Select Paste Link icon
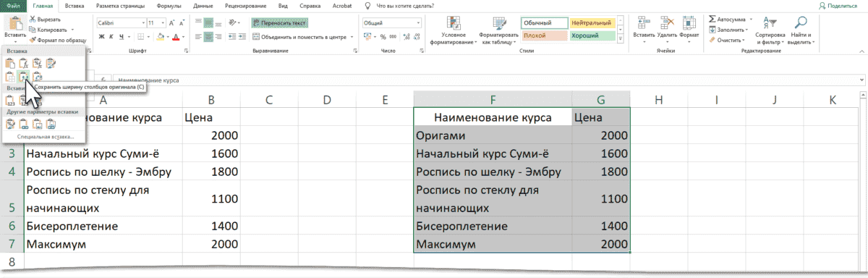The height and width of the screenshot is (278, 868). [23, 123]
